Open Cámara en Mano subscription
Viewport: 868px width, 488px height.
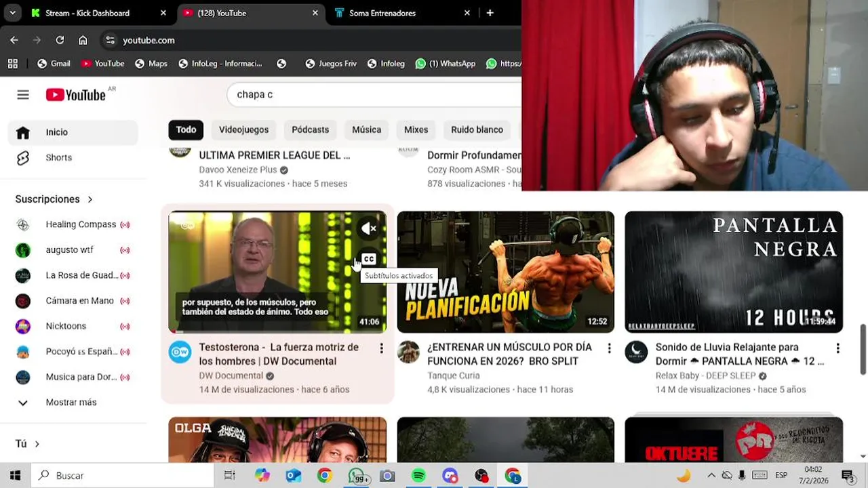pos(73,301)
